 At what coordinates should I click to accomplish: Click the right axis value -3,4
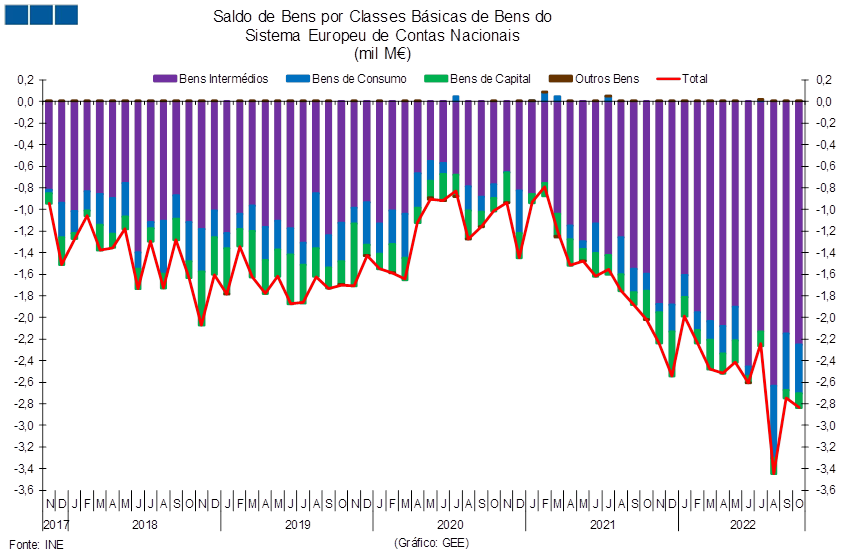[826, 469]
